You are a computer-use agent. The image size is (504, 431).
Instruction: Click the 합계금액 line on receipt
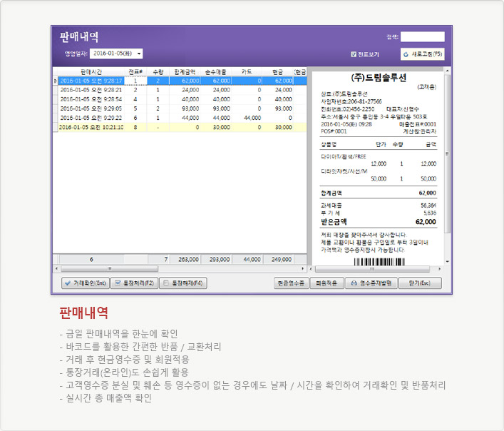coord(379,193)
